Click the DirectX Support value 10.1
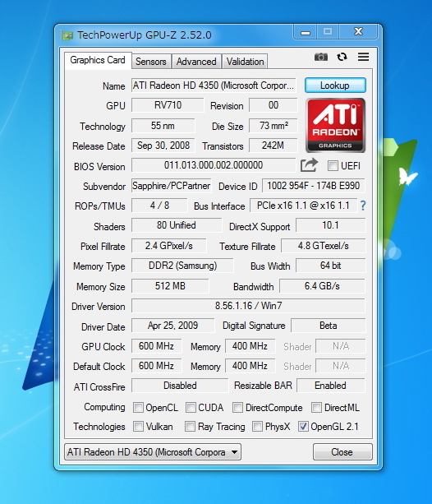The height and width of the screenshot is (504, 432). tap(330, 225)
